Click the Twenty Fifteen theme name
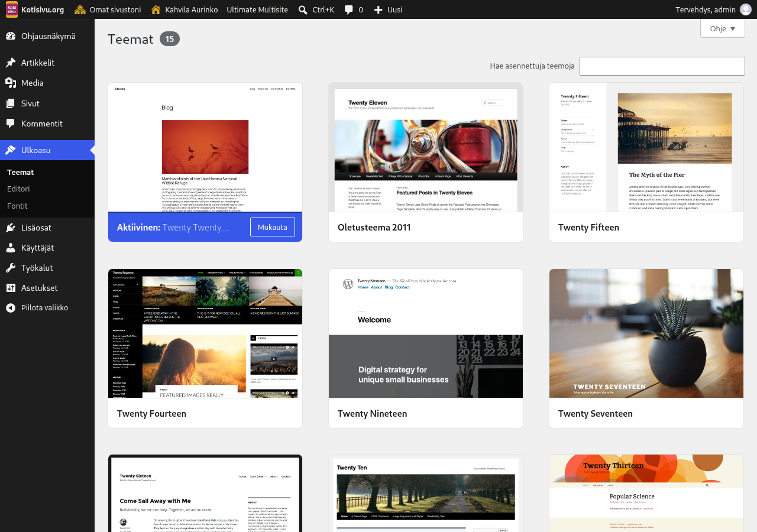Image resolution: width=757 pixels, height=532 pixels. [x=588, y=227]
